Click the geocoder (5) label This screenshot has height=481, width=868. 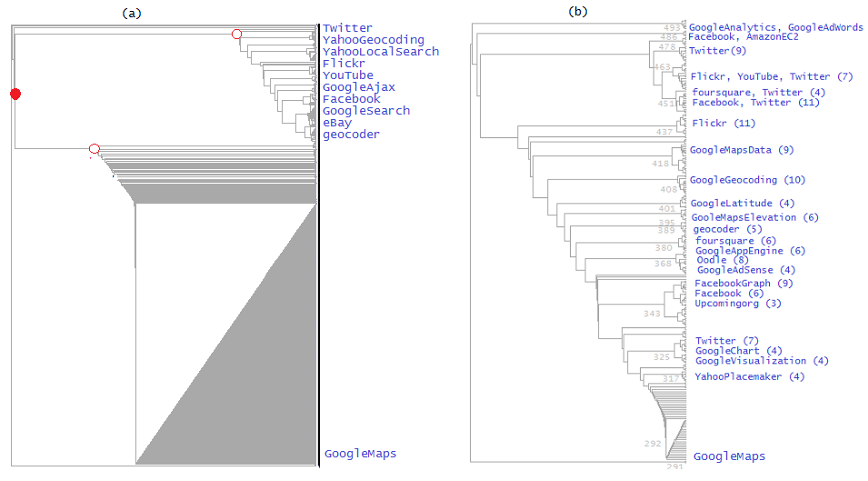click(x=727, y=229)
